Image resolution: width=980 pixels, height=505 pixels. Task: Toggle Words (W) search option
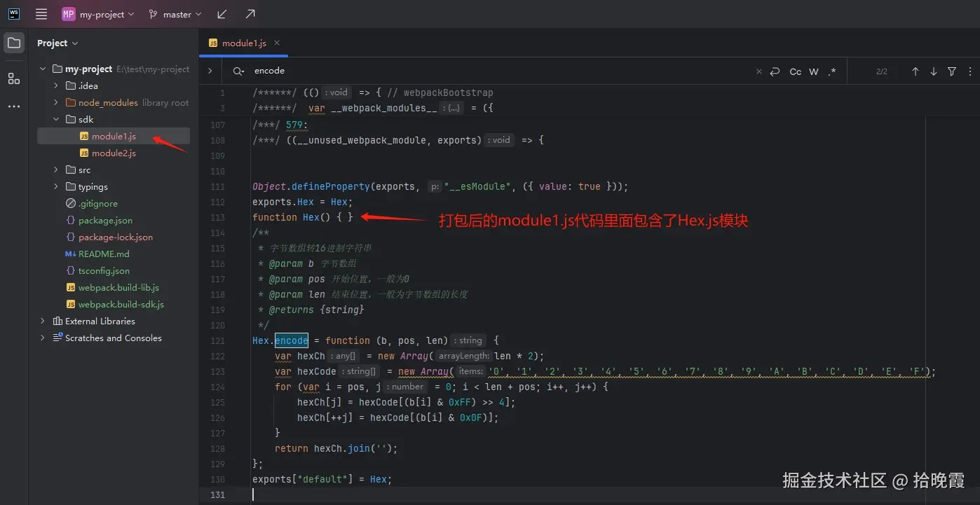pyautogui.click(x=814, y=71)
